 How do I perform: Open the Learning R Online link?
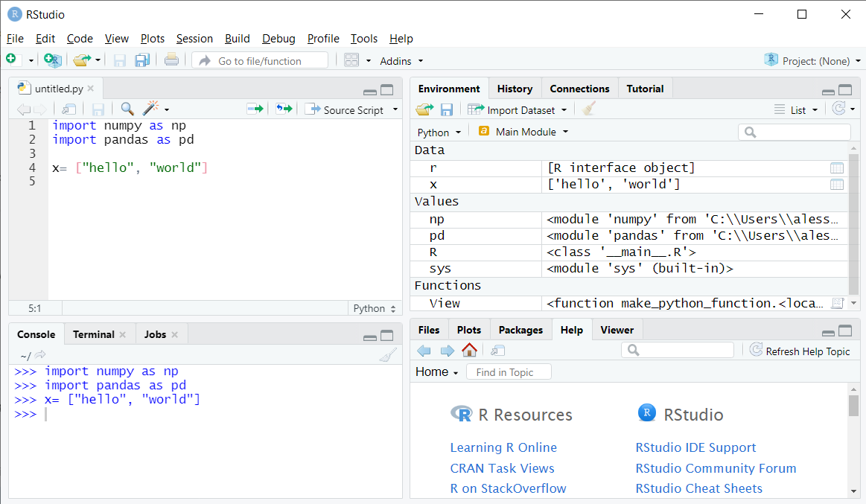pyautogui.click(x=503, y=447)
